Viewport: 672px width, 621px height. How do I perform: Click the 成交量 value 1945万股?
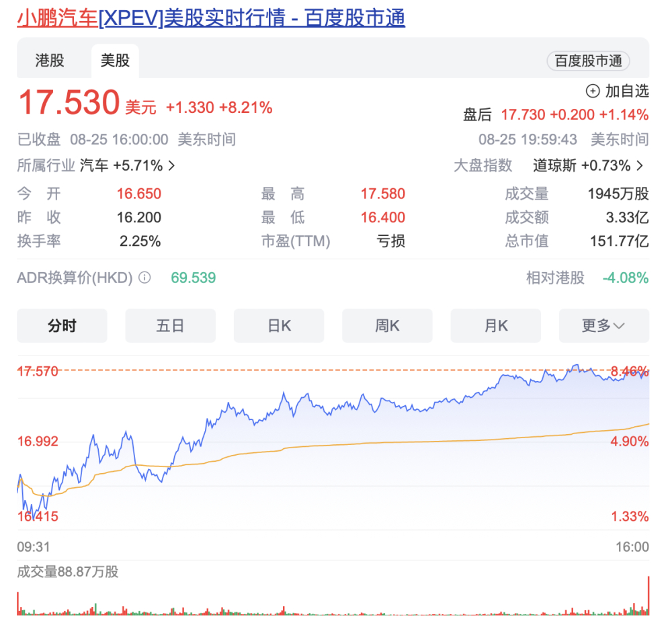[618, 194]
